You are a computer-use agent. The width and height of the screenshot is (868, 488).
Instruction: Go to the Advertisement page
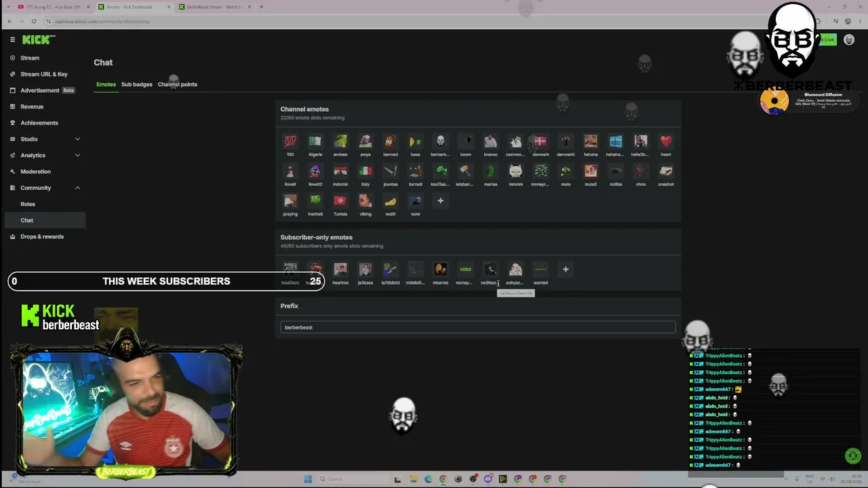(x=40, y=91)
